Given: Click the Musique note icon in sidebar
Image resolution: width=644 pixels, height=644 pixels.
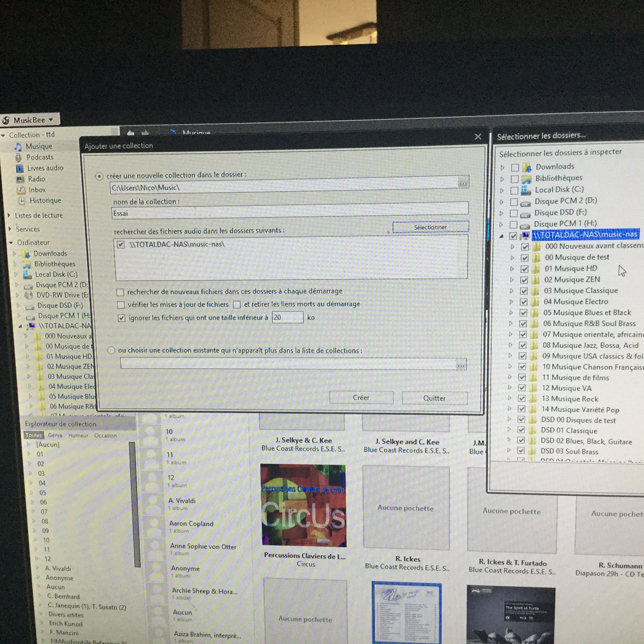Looking at the screenshot, I should click(18, 147).
